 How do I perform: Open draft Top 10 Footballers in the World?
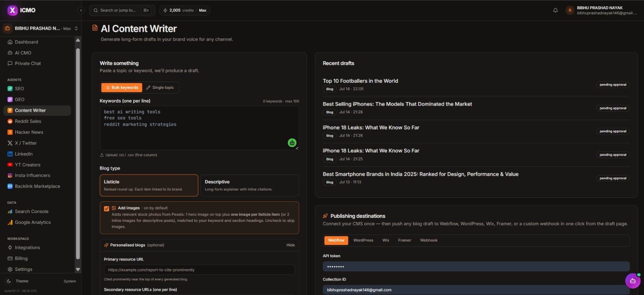click(x=360, y=81)
